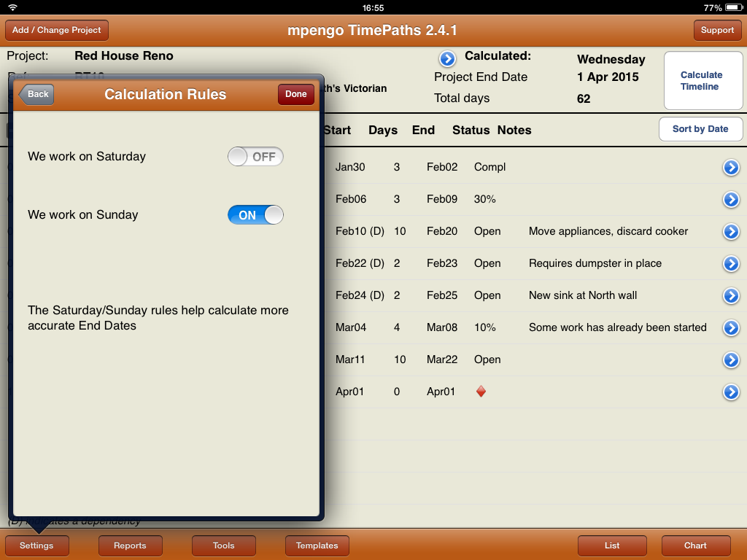Open the Templates menu
747x560 pixels.
(317, 545)
